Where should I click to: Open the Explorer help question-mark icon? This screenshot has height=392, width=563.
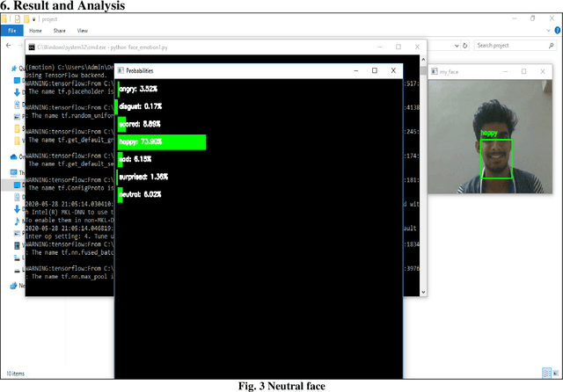558,31
